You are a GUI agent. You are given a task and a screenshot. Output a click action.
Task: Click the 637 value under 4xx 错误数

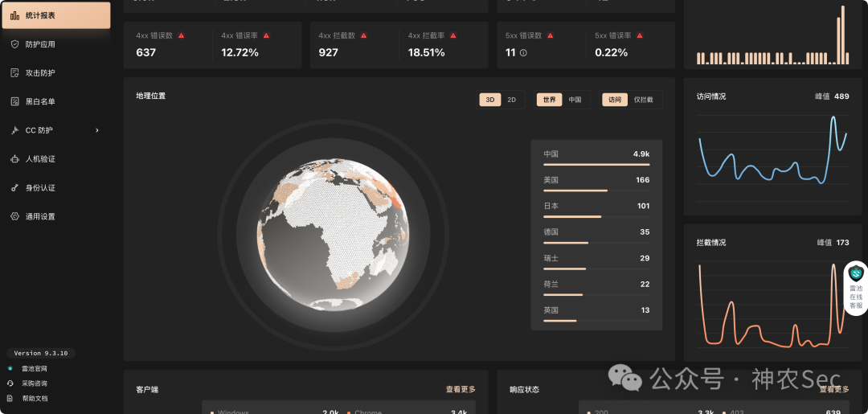point(146,53)
